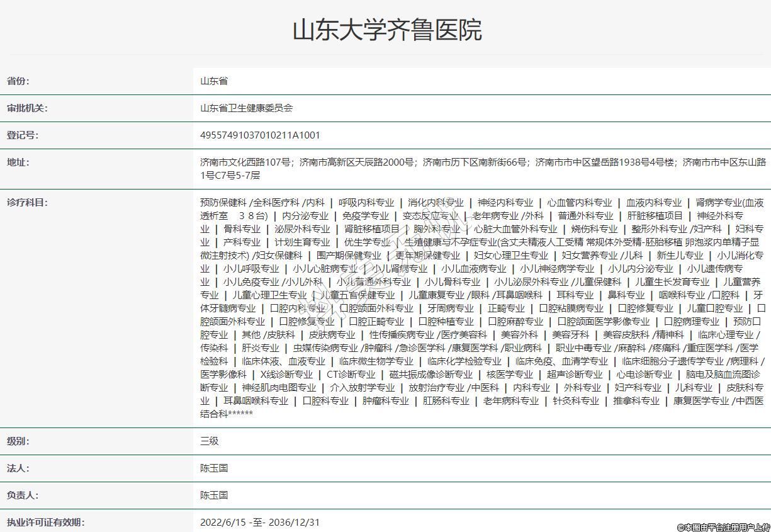Select the 法人 field label
This screenshot has width=771, height=532.
click(18, 468)
